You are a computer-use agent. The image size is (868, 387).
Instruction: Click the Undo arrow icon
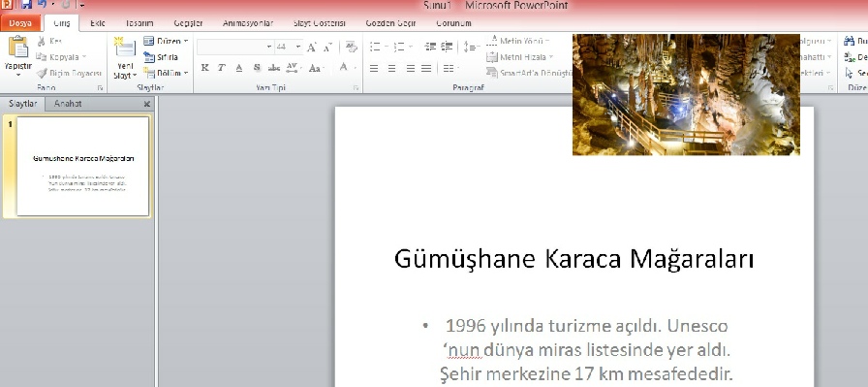coord(42,5)
